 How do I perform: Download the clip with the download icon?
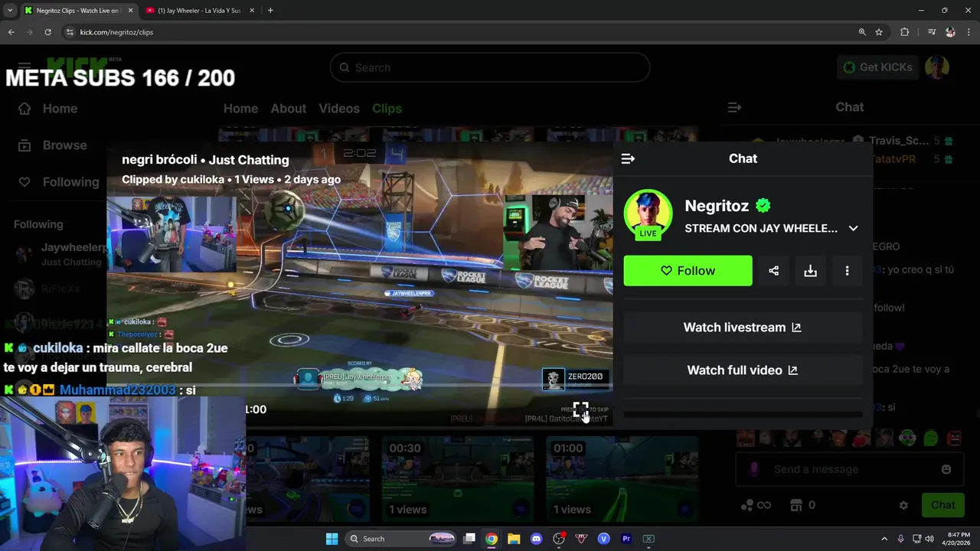[810, 271]
